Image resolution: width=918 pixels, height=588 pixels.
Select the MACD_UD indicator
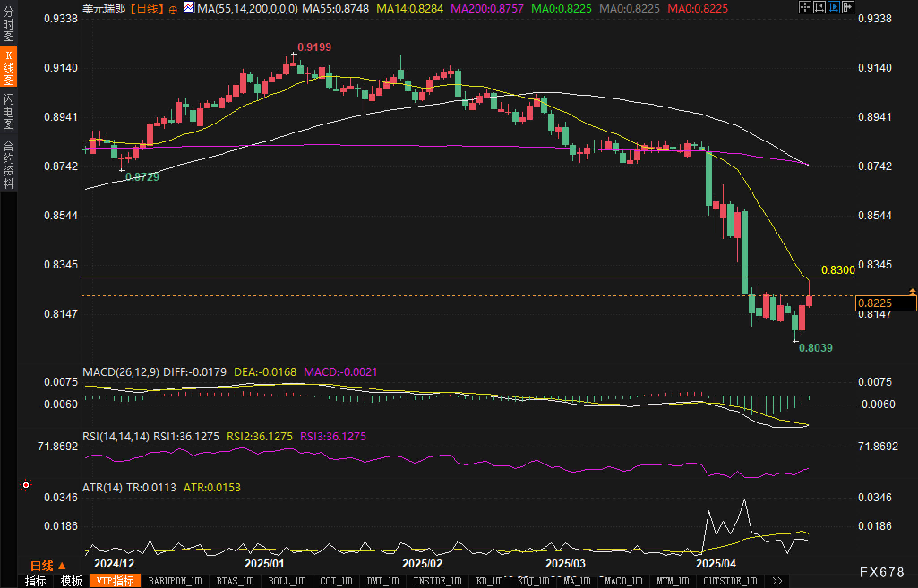tap(623, 581)
